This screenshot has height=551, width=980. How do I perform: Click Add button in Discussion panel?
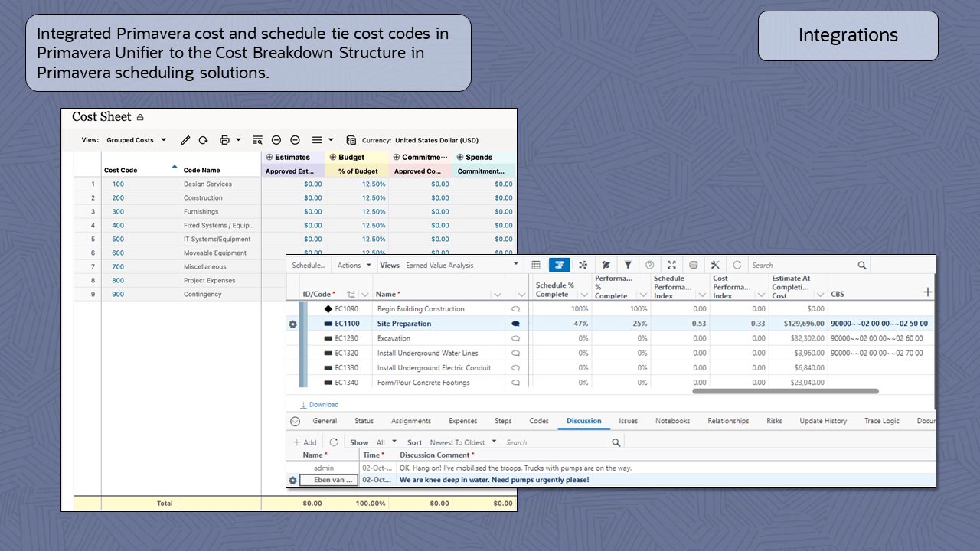pos(305,442)
